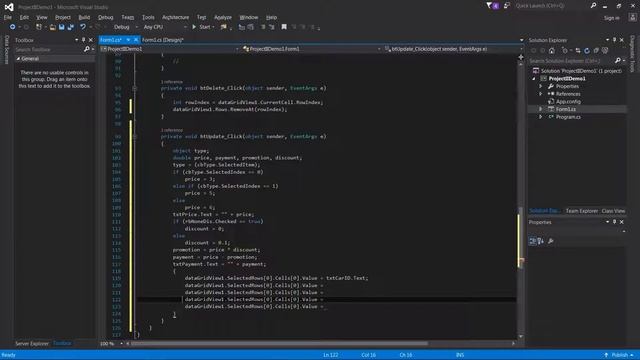640x360 pixels.
Task: Click the editor horizontal scrollbar thumb
Action: (x=279, y=344)
